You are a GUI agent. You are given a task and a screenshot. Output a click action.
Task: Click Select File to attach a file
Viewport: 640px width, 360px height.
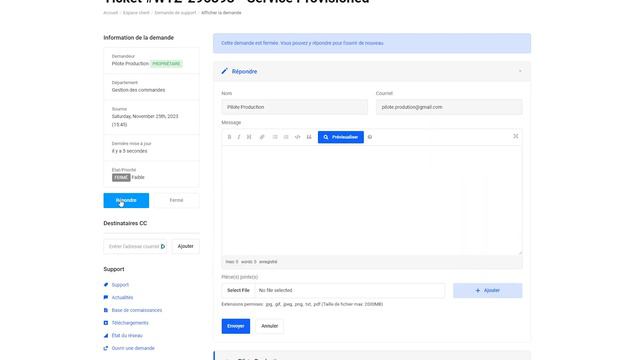pos(238,290)
